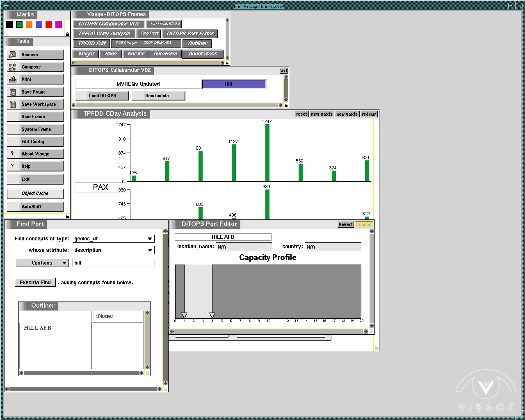Open the Contains match-type dropdown
525x420 pixels.
click(x=64, y=263)
